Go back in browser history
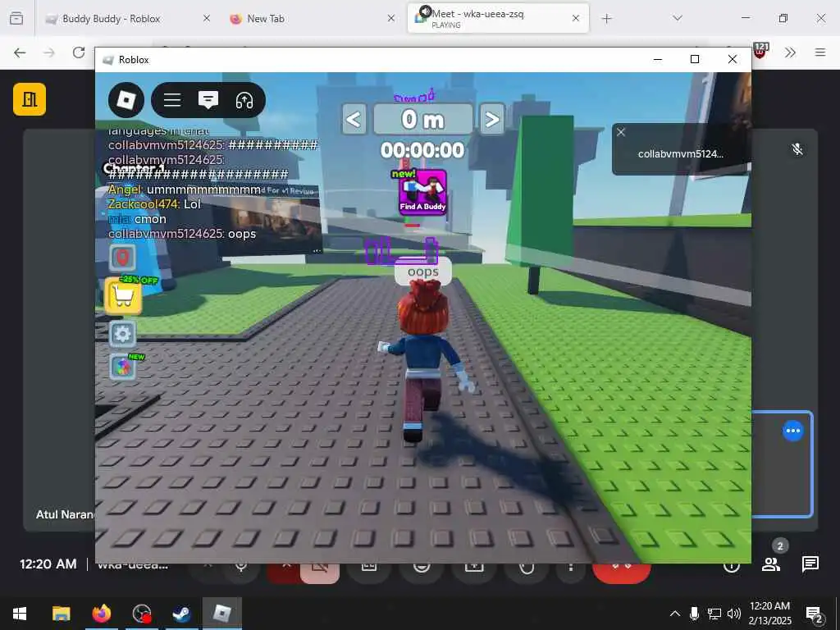Screen dimensions: 840x630 point(20,52)
